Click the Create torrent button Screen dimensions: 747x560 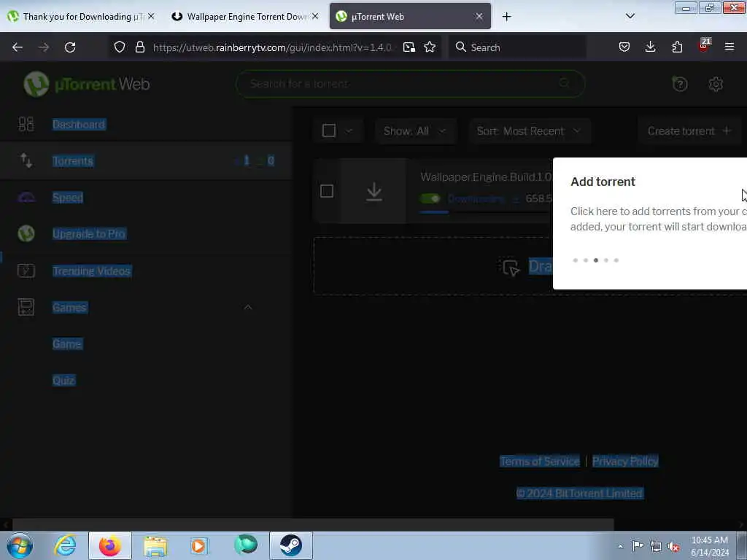[x=690, y=131]
